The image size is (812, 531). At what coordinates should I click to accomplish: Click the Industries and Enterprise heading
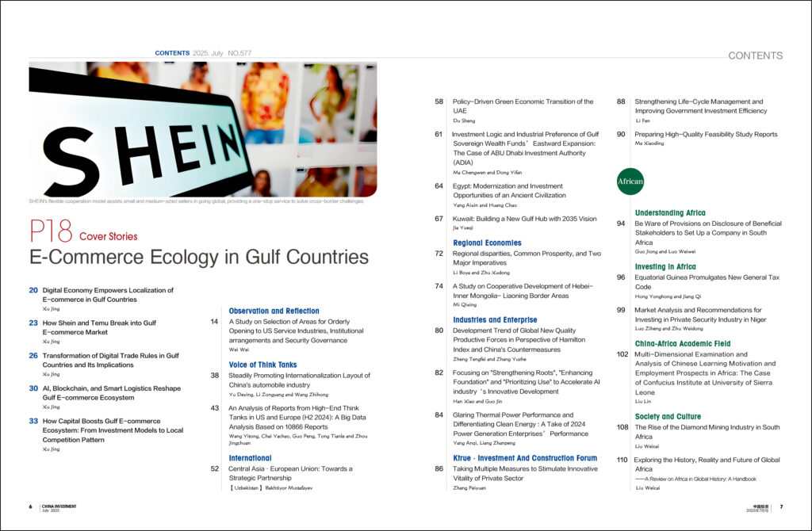495,320
